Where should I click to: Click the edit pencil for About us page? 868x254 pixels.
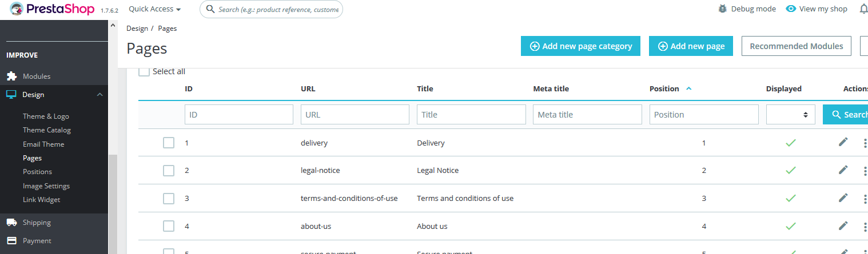coord(843,226)
